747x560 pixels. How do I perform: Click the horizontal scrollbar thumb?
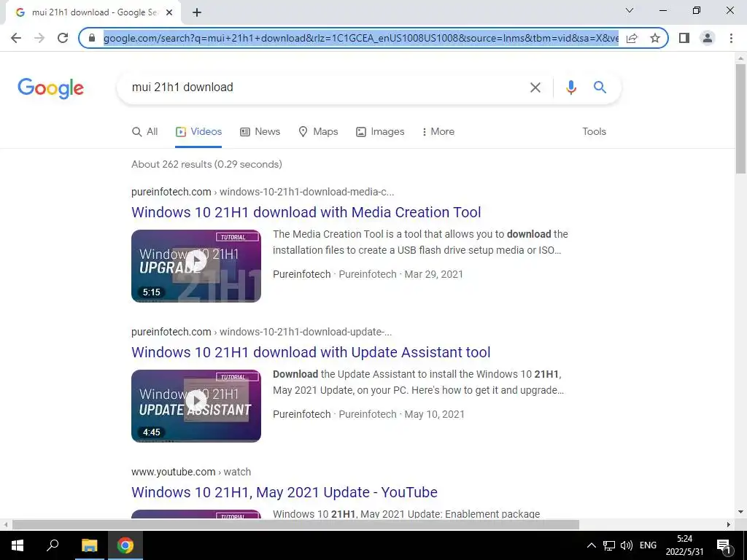(x=295, y=525)
